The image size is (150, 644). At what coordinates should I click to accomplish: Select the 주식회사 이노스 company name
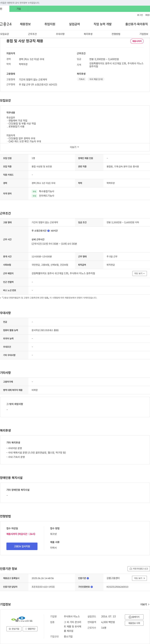[72, 616]
